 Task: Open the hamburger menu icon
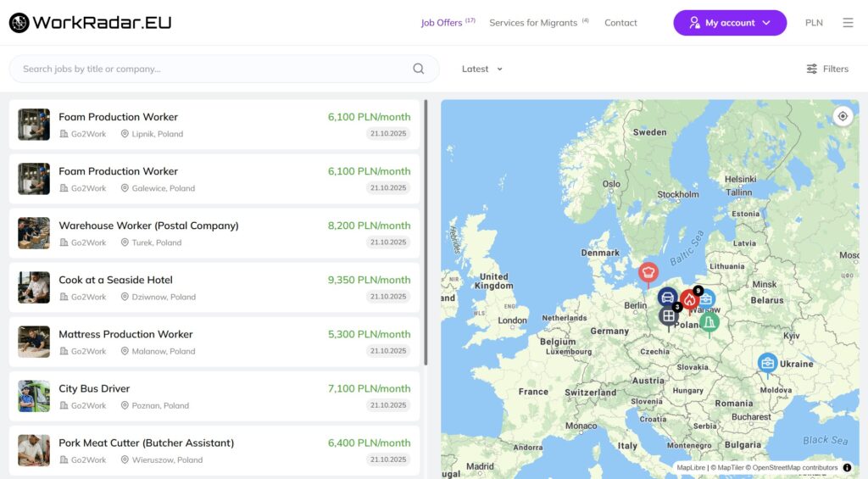pyautogui.click(x=848, y=23)
